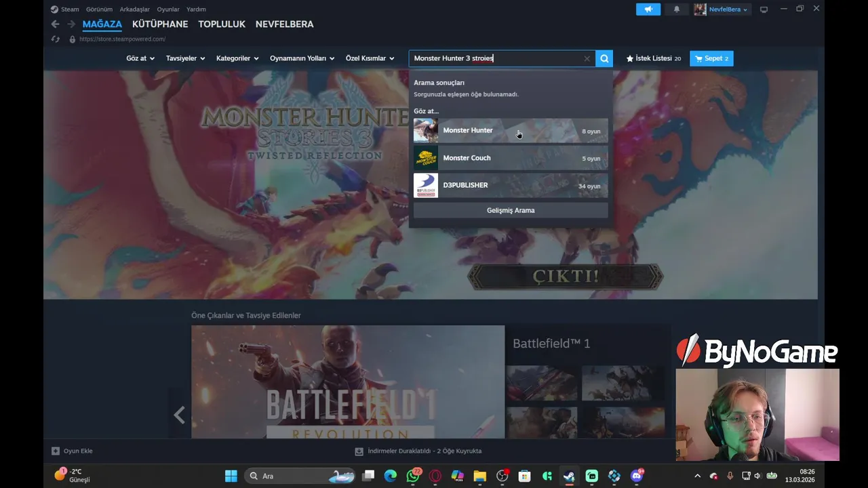Switch to the KÜTÜPHANE tab
Viewport: 868px width, 488px height.
pyautogui.click(x=160, y=24)
